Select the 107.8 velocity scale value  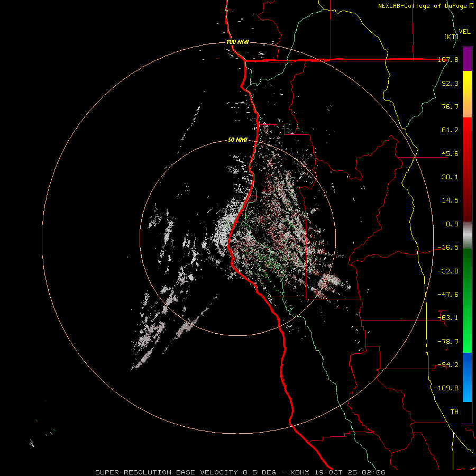click(448, 59)
